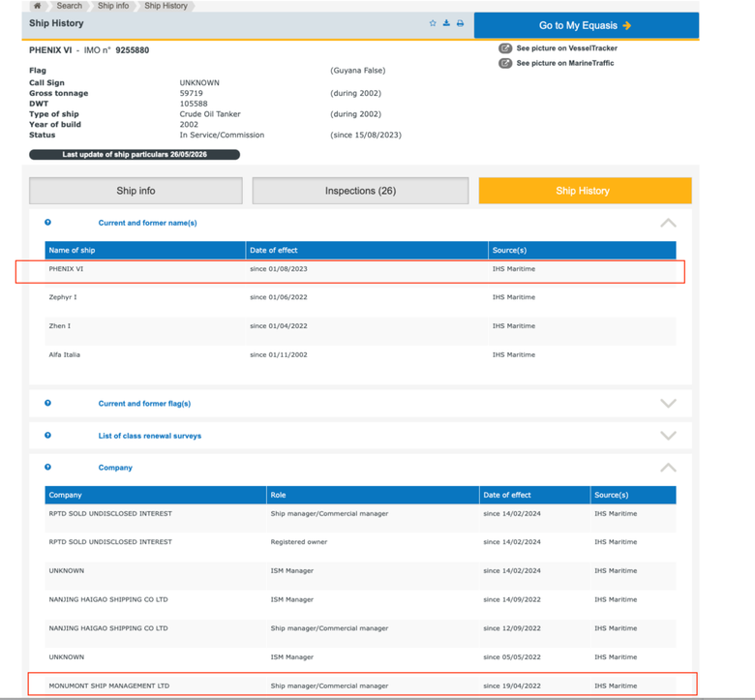
Task: Click date since 01/11/2002
Action: [x=279, y=354]
